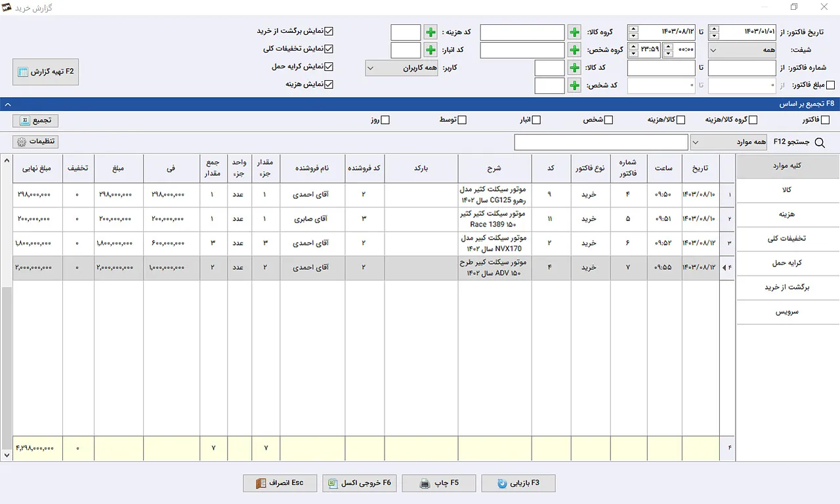The width and height of the screenshot is (840, 504).
Task: Open the برگشت از خرید tab
Action: [x=787, y=287]
